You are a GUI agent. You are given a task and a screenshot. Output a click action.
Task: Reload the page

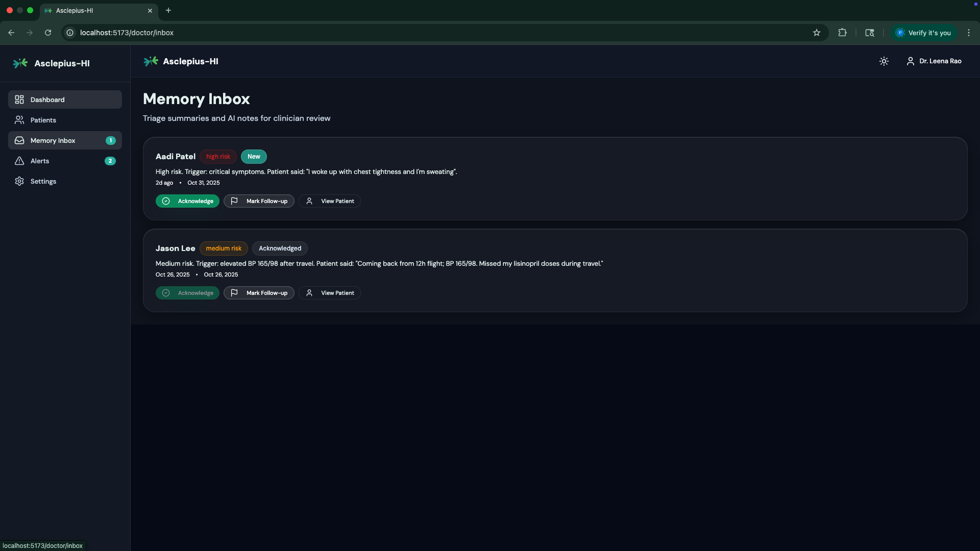pyautogui.click(x=48, y=33)
